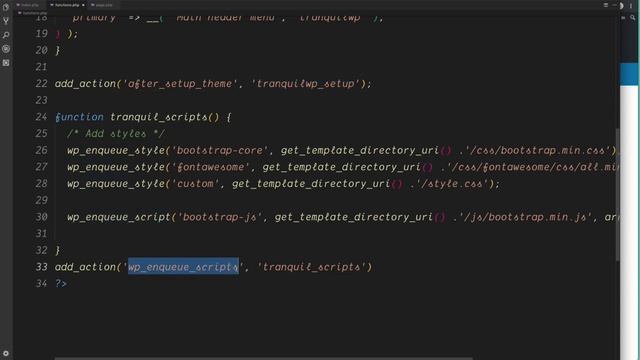Click line number 21 in the gutter
Image resolution: width=640 pixels, height=360 pixels.
click(x=41, y=67)
